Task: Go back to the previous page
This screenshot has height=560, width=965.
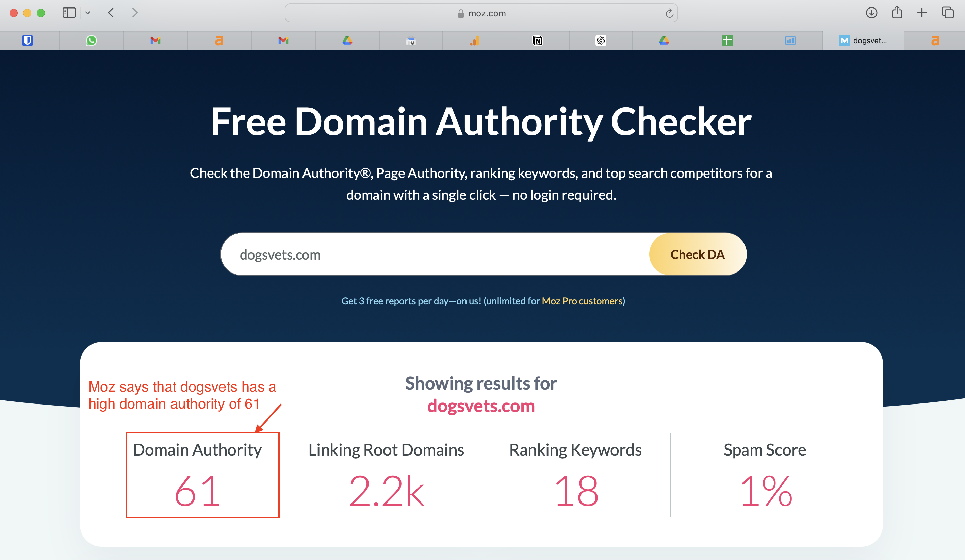Action: [111, 13]
